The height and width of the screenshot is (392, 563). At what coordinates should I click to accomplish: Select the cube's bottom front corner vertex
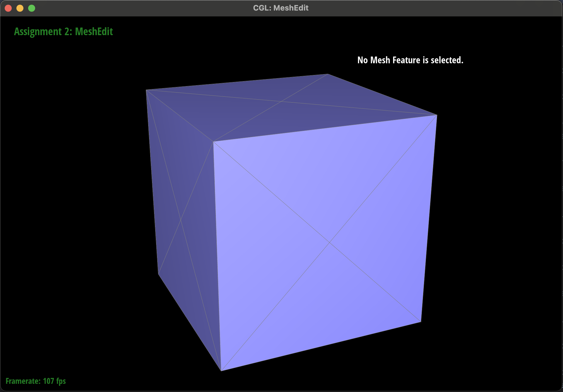point(221,371)
